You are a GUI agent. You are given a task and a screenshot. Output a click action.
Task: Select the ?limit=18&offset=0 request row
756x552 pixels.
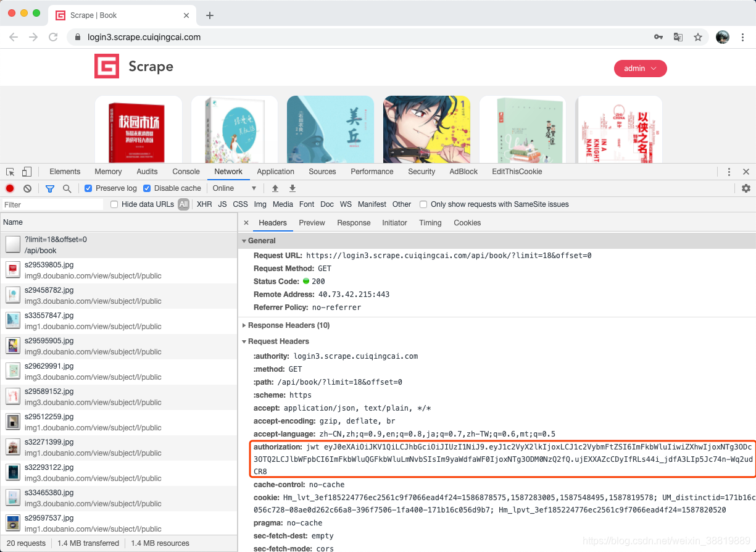pyautogui.click(x=118, y=245)
